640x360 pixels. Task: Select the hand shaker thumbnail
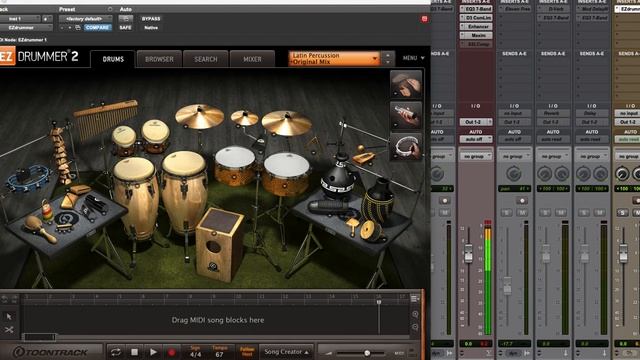click(406, 115)
